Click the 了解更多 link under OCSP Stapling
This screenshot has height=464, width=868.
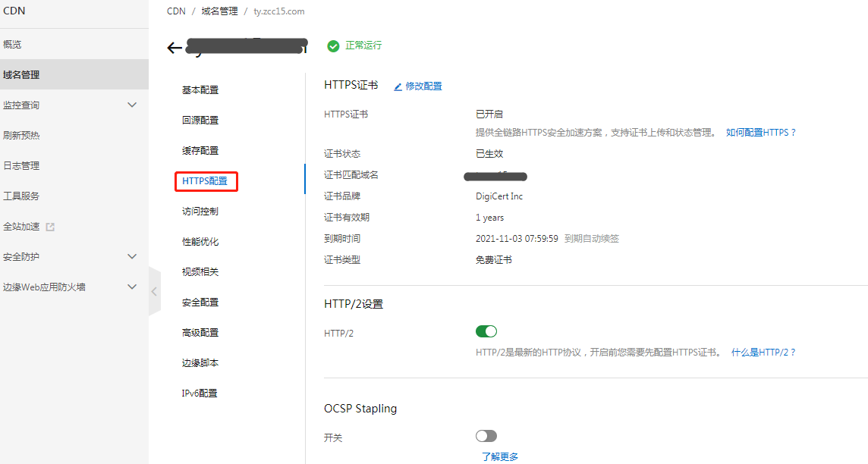coord(500,456)
